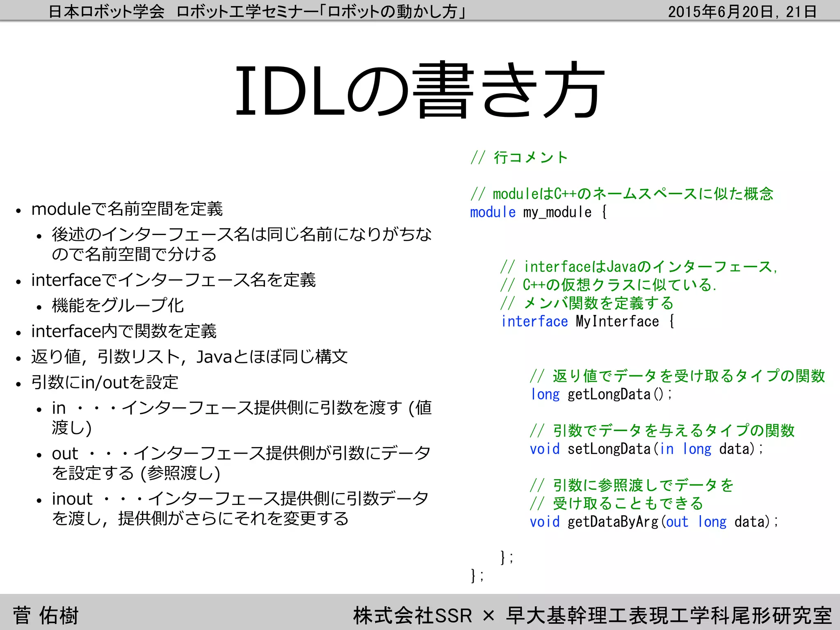Click the comment '// moduleはC++のネームスペースに似た概念'
Screen dimensions: 840x630
coord(622,194)
